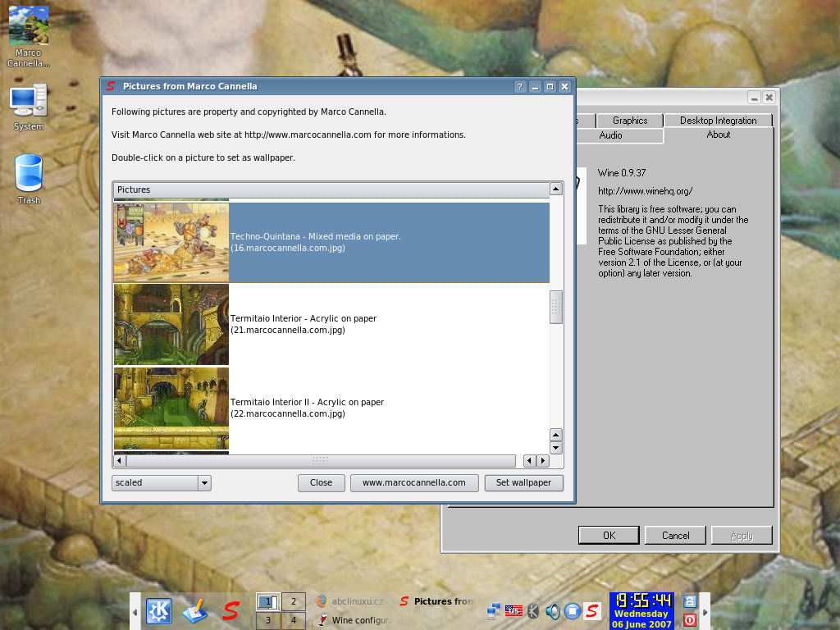Open the Trash desktop icon
This screenshot has width=840, height=630.
coord(29,179)
